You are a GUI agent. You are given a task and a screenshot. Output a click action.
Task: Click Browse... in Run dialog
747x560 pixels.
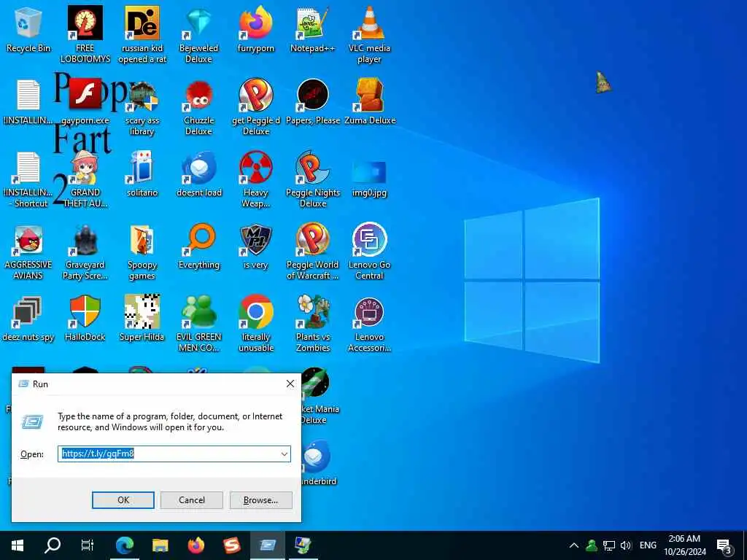(260, 500)
